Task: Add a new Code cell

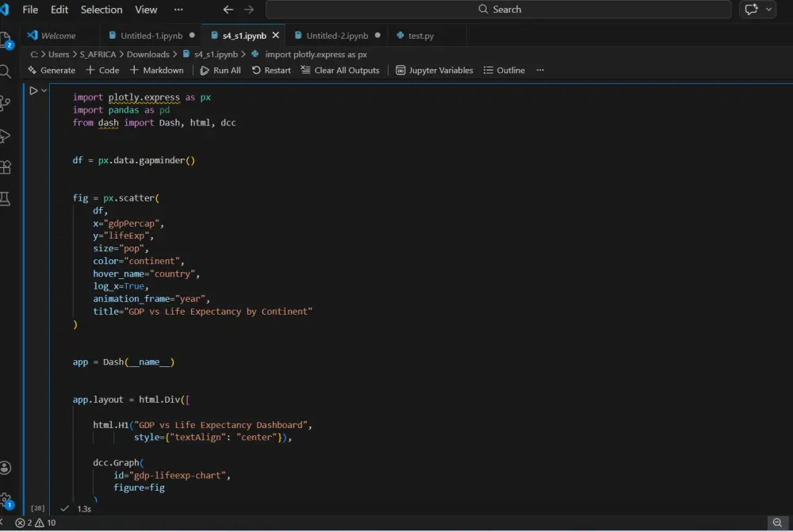Action: click(102, 70)
